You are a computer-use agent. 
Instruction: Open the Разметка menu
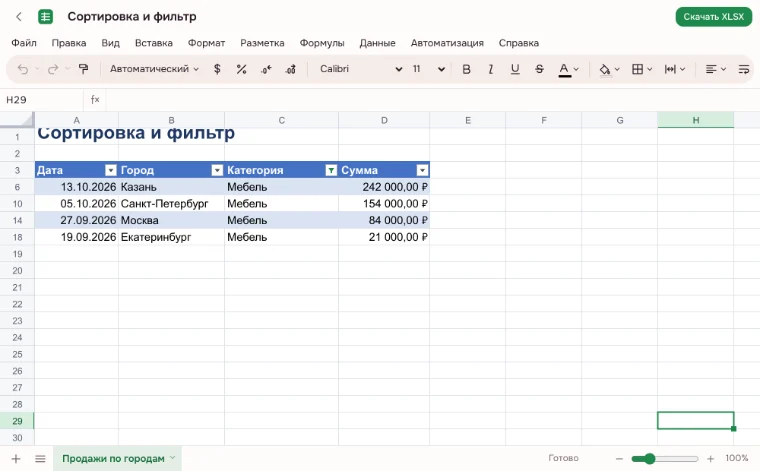[x=262, y=43]
